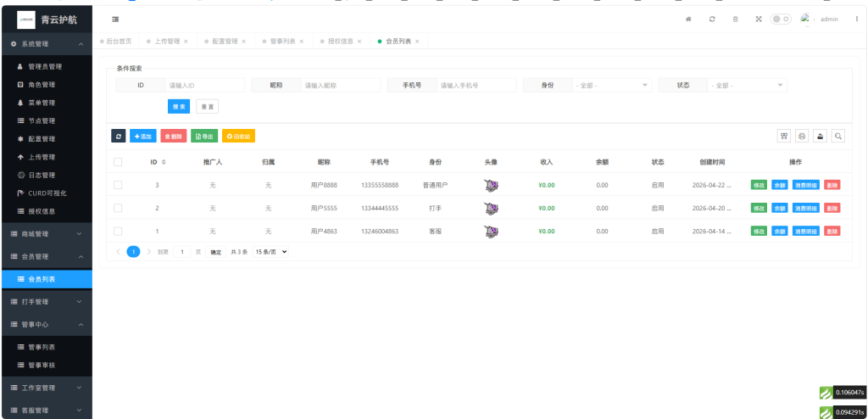Open 菜单管理 in the sidebar
The image size is (868, 419).
tap(46, 103)
